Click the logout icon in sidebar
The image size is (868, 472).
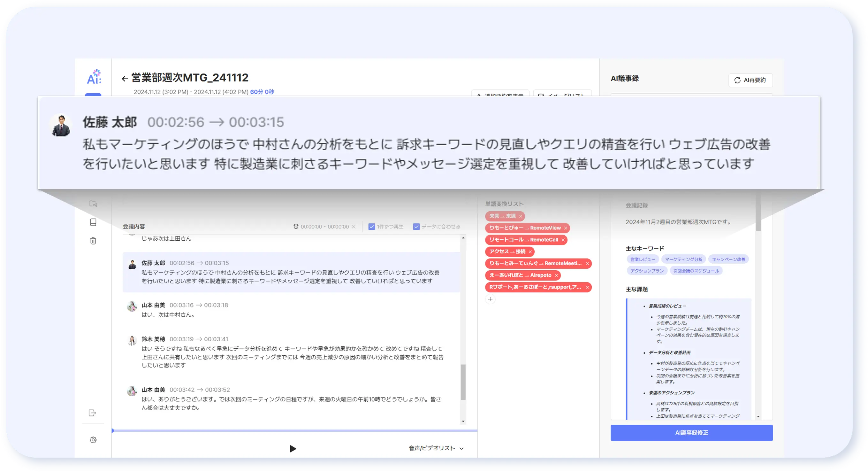point(92,413)
